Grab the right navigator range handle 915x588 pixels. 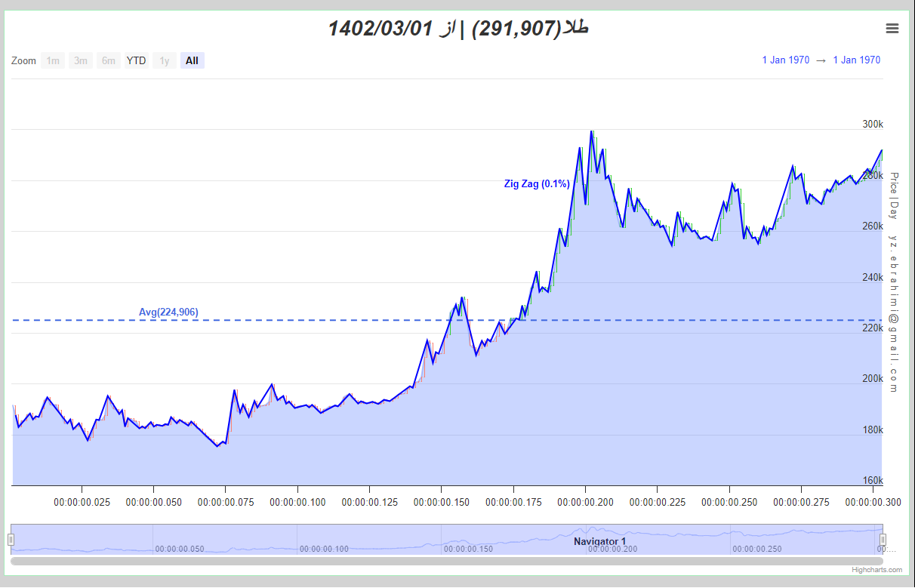click(883, 539)
